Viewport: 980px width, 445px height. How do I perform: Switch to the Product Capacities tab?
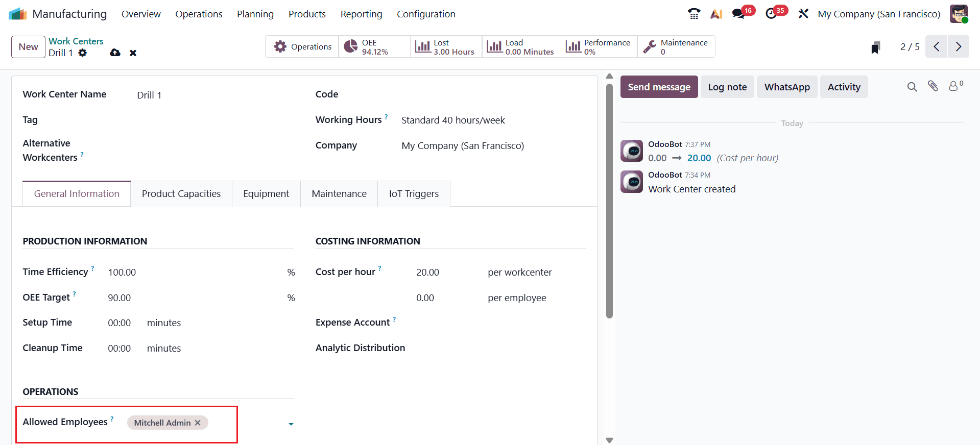pos(181,194)
